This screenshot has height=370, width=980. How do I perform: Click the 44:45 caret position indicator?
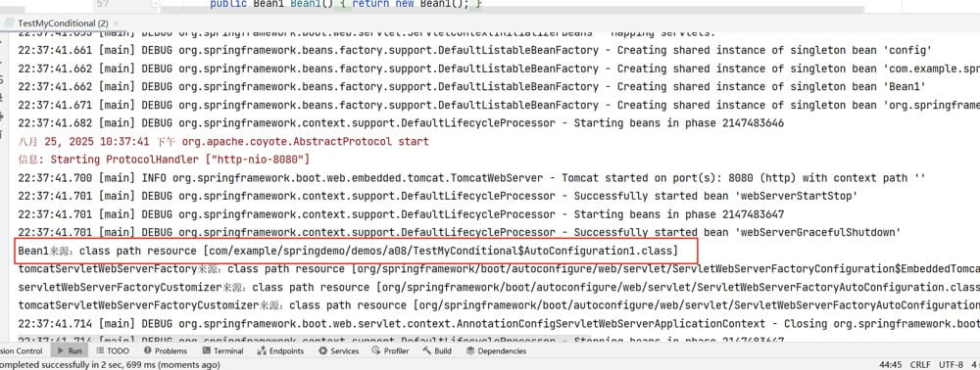point(890,364)
